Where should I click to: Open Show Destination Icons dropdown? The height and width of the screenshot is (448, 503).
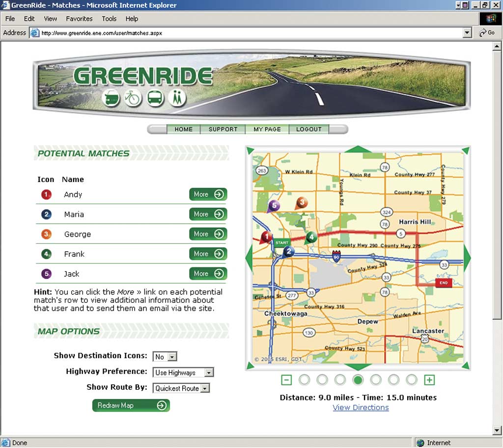point(165,357)
